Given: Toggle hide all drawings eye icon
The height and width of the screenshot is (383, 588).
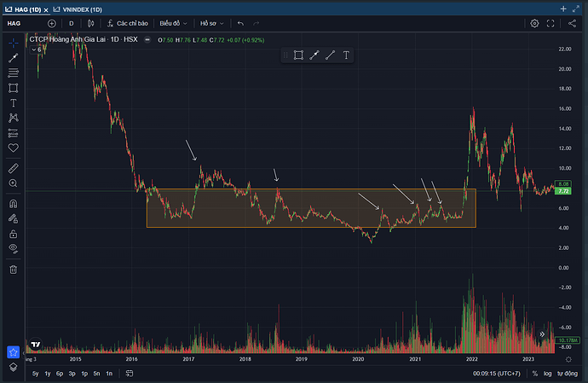Looking at the screenshot, I should click(13, 248).
